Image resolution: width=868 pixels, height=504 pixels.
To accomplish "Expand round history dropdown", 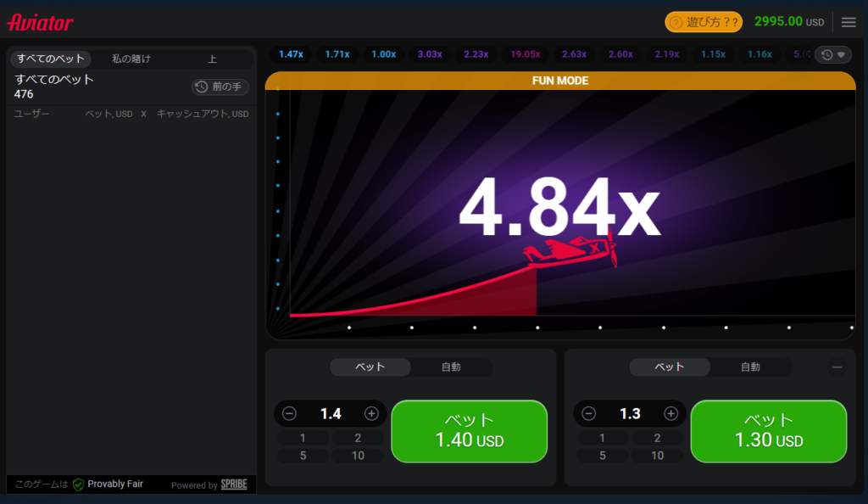I will point(833,54).
